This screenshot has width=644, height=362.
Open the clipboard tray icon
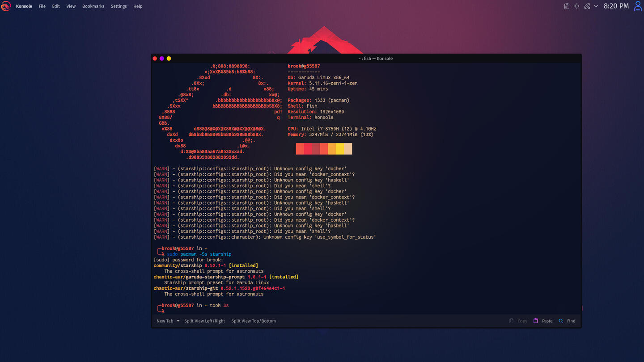click(567, 6)
